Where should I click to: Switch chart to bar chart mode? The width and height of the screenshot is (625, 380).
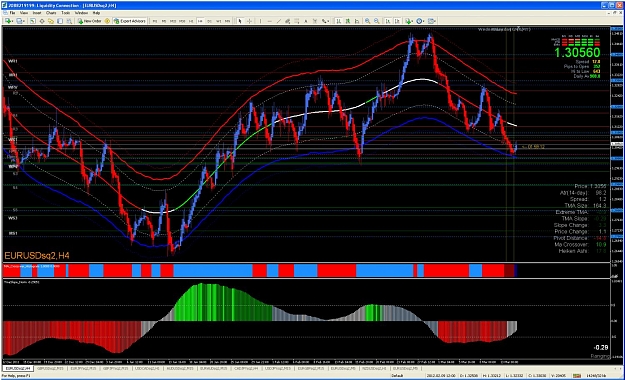338,21
